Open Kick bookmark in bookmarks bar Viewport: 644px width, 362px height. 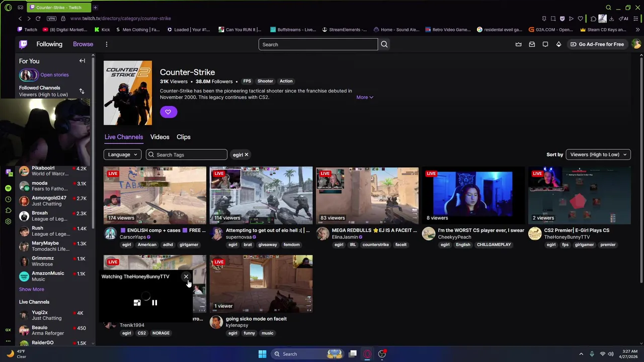(102, 30)
